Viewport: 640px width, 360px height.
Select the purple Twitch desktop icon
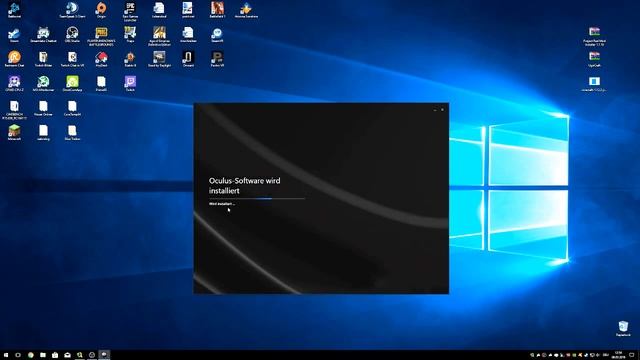(x=130, y=84)
